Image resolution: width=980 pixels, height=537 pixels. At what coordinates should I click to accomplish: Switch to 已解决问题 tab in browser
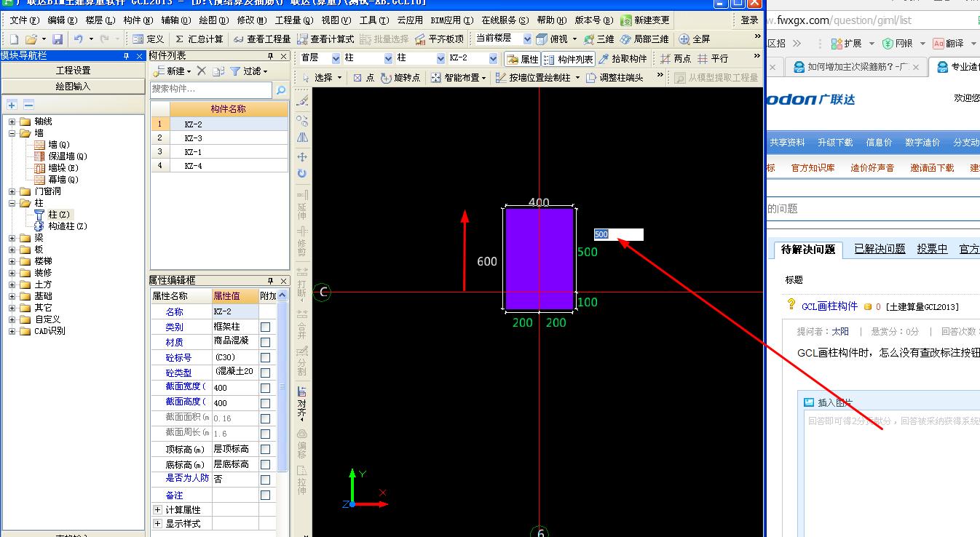tap(880, 249)
